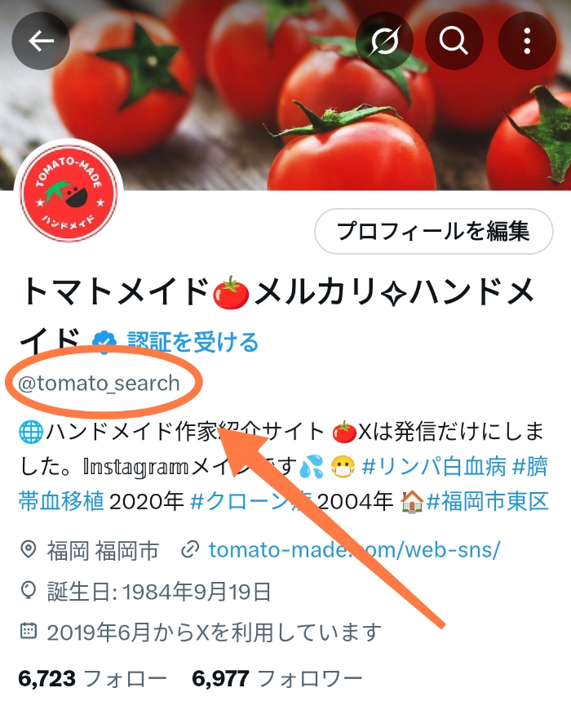Image resolution: width=571 pixels, height=728 pixels.
Task: Tap the search magnifier icon
Action: point(454,42)
